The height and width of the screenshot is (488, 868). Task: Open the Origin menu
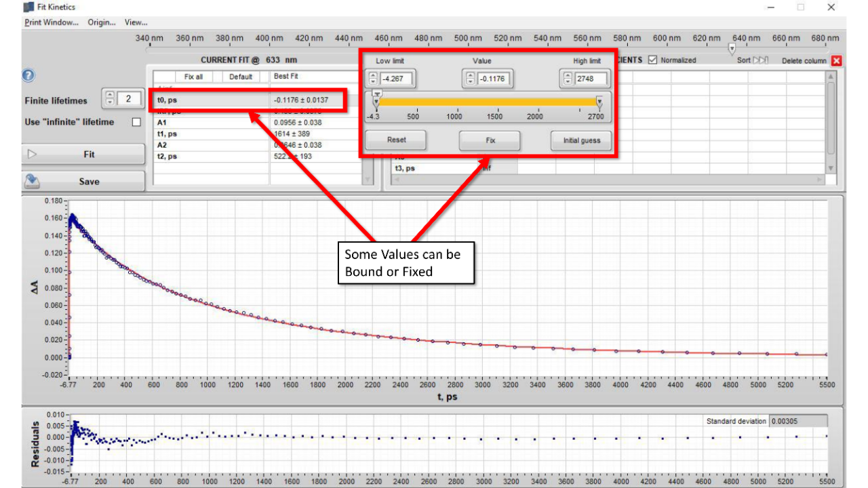coord(102,22)
